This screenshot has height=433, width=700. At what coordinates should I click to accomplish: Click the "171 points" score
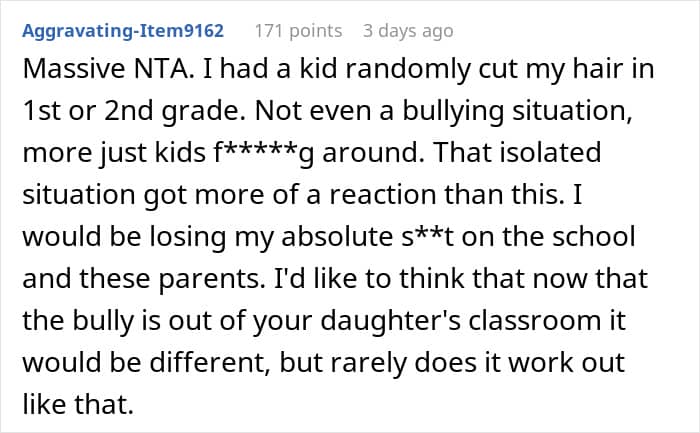pos(298,31)
